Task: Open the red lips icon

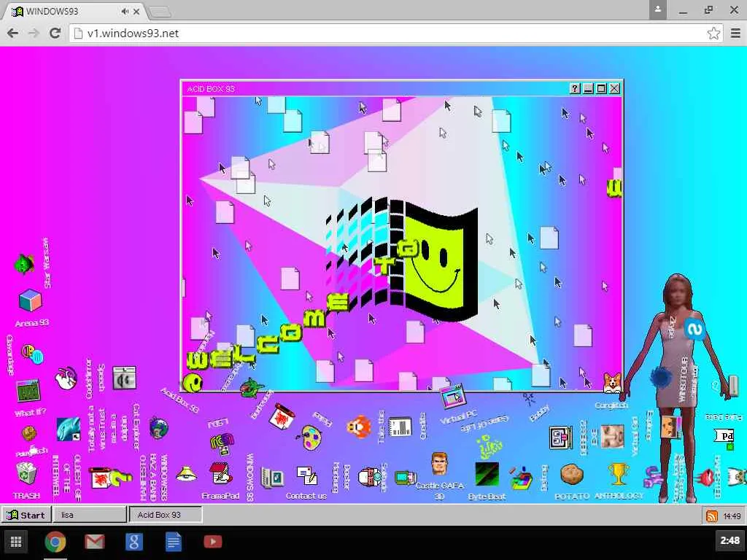Action: [706, 477]
